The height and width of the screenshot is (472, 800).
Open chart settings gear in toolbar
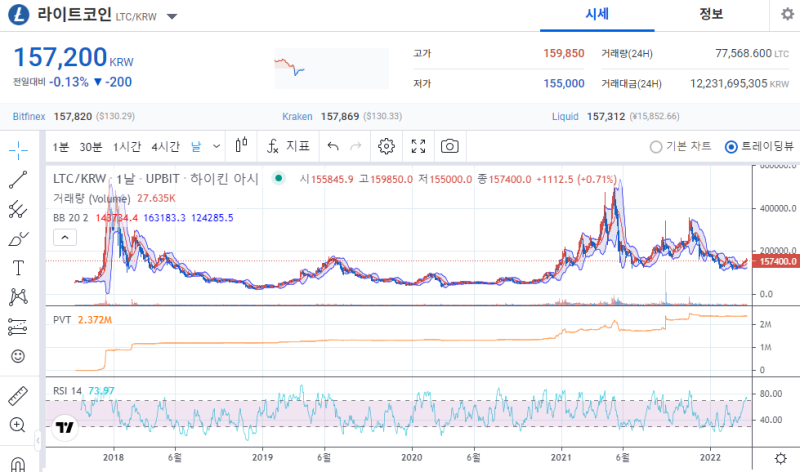tap(386, 146)
